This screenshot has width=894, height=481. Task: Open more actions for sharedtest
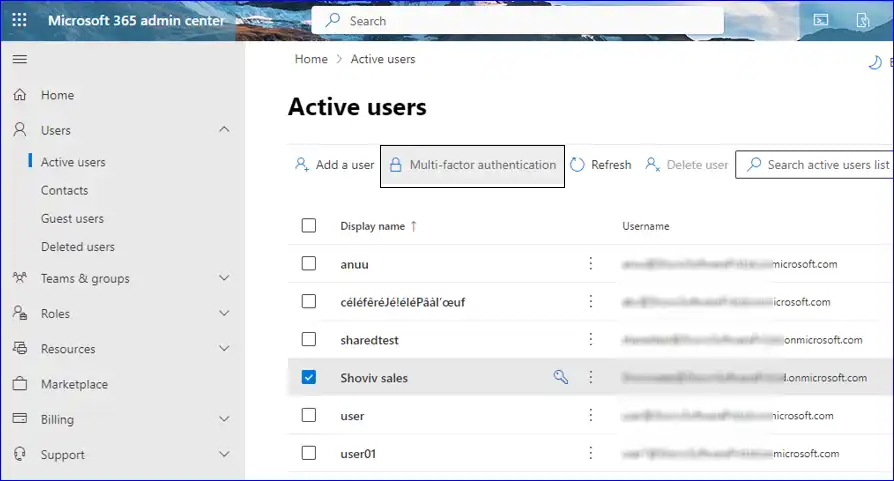[591, 340]
